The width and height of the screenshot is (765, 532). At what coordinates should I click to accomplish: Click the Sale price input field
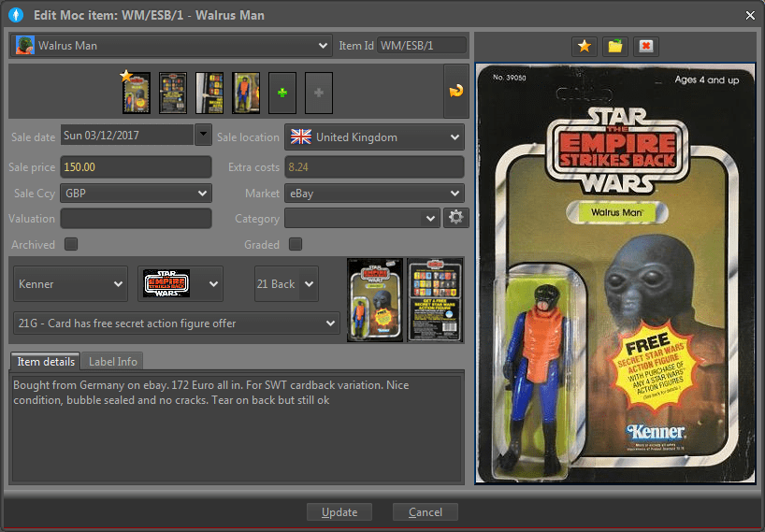coord(136,167)
